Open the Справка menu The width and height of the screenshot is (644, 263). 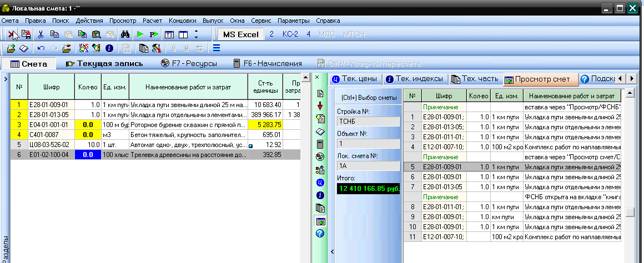tap(328, 21)
